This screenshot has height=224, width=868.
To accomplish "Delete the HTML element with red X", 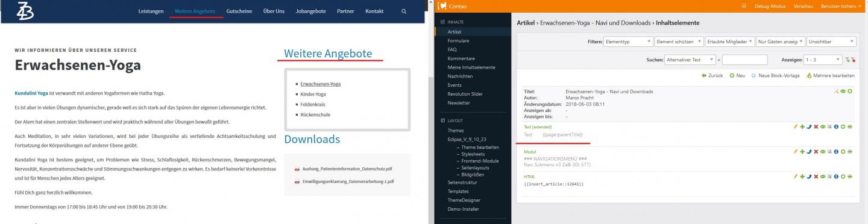I will (816, 176).
